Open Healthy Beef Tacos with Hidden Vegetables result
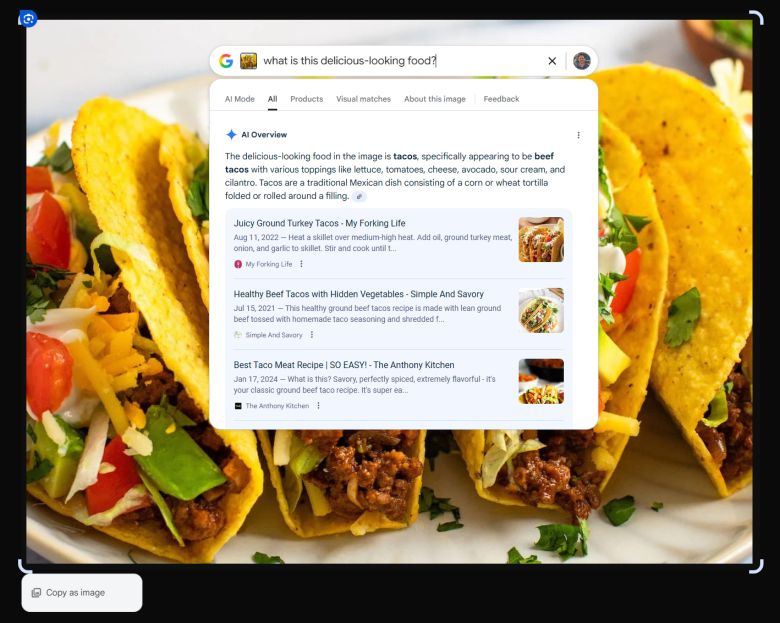Viewport: 780px width, 623px height. pos(358,294)
